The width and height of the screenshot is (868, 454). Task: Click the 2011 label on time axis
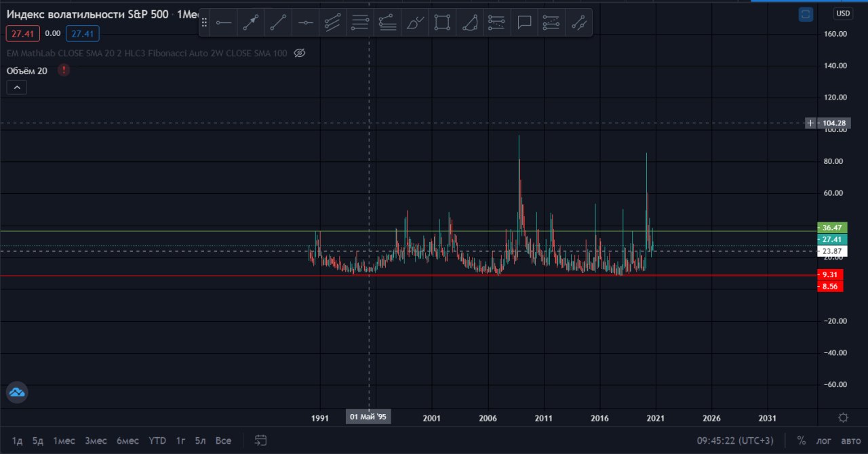(x=544, y=418)
